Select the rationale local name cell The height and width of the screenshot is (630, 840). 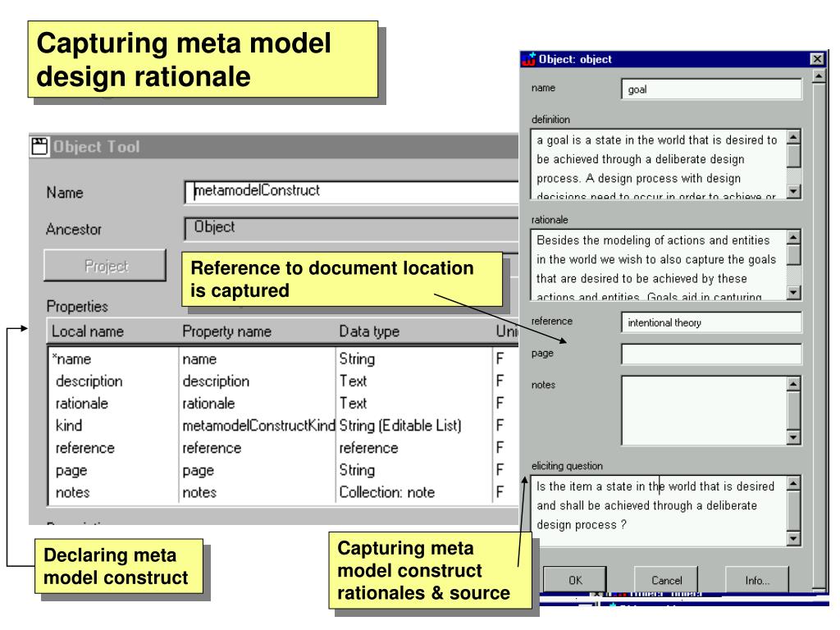pyautogui.click(x=81, y=404)
